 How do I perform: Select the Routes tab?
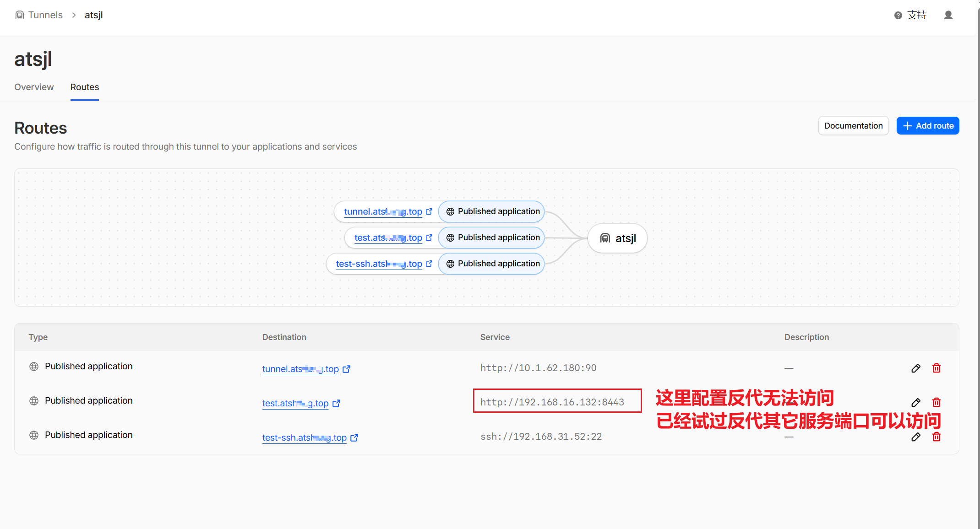(x=85, y=87)
